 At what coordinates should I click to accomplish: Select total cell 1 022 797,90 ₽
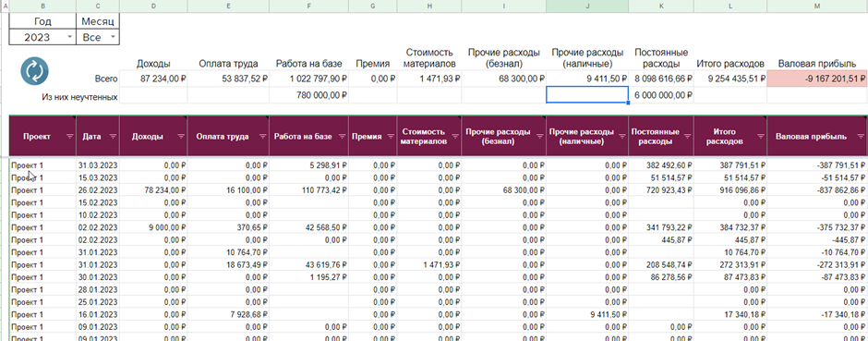pyautogui.click(x=309, y=79)
